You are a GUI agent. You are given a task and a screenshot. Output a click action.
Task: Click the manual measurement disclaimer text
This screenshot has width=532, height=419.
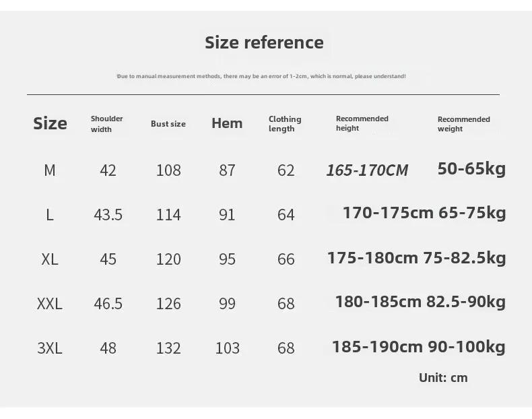click(261, 76)
